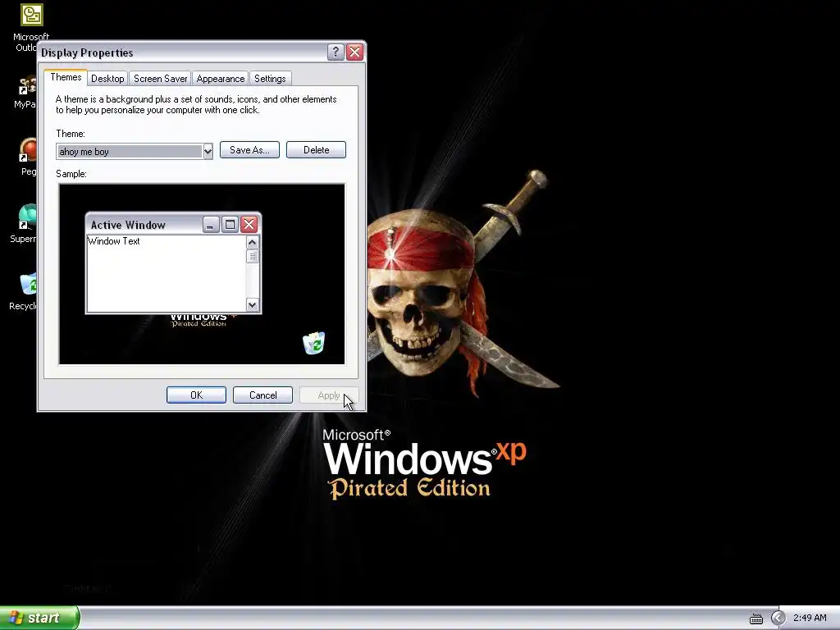Image resolution: width=840 pixels, height=630 pixels.
Task: Switch to the Desktop tab
Action: 107,79
